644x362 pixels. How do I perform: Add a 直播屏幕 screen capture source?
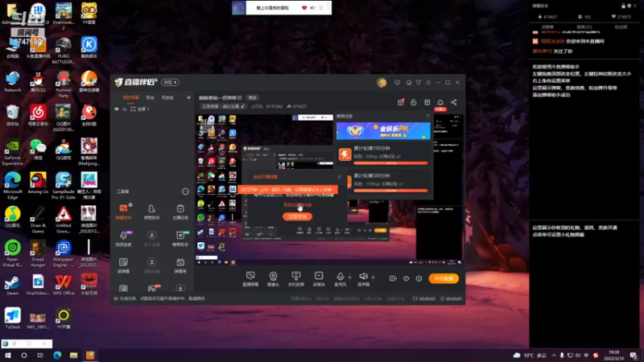pyautogui.click(x=250, y=278)
